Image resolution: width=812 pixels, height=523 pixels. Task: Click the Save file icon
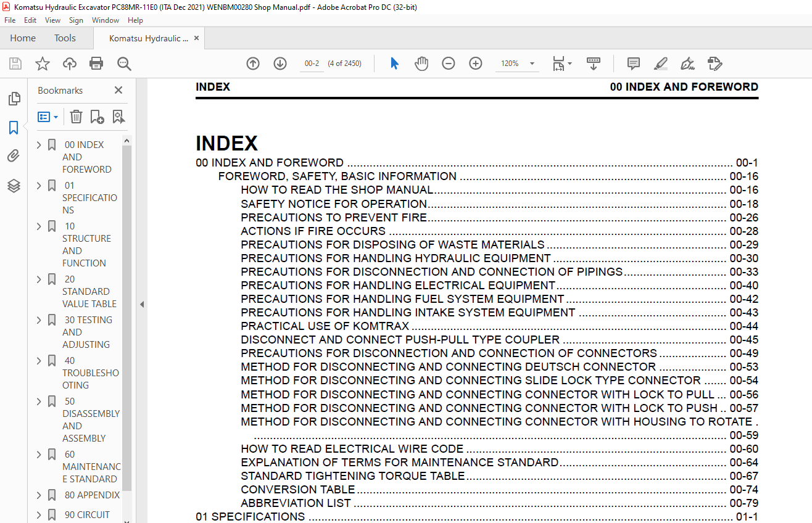15,64
